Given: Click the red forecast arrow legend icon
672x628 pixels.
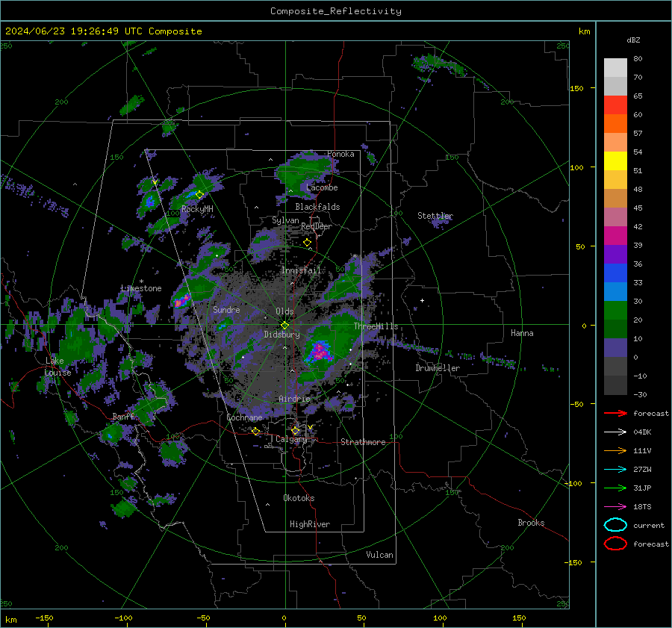Looking at the screenshot, I should coord(615,413).
